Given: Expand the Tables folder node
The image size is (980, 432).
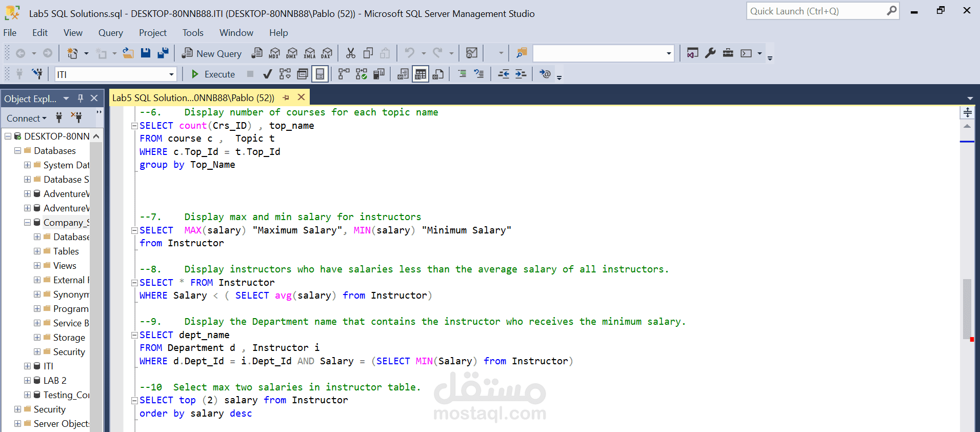Looking at the screenshot, I should (37, 251).
